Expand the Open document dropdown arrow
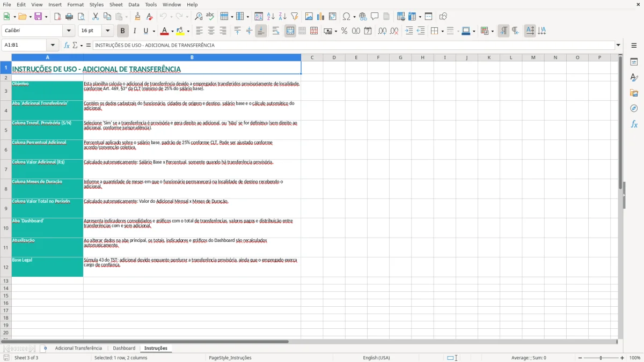The width and height of the screenshot is (644, 362). coord(30,17)
